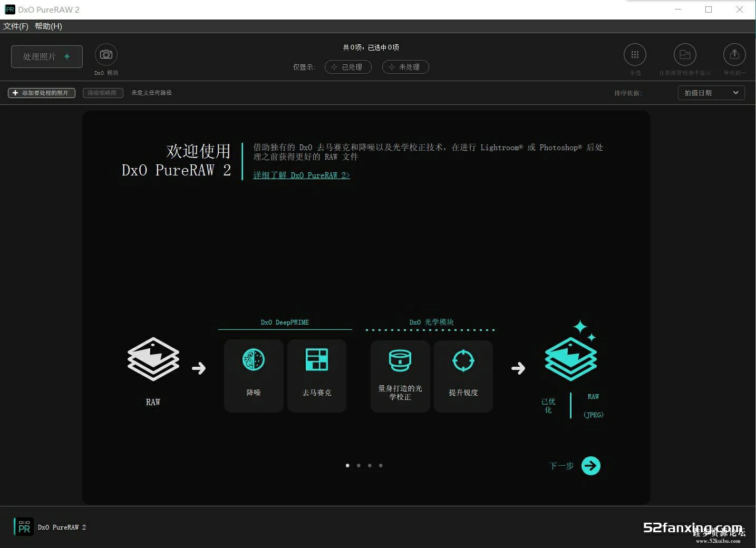Open the DxO 模块 camera module icon
The height and width of the screenshot is (548, 756).
106,55
